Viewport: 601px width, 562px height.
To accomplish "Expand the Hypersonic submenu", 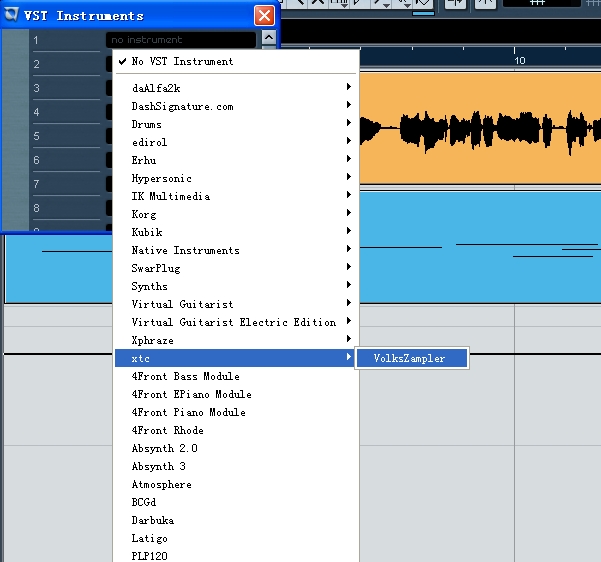I will pyautogui.click(x=236, y=178).
